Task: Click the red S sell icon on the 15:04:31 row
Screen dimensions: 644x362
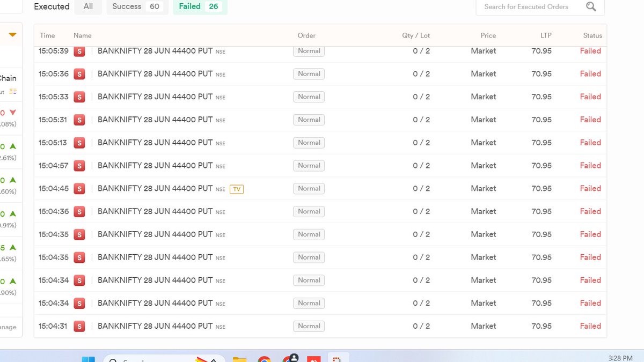Action: click(79, 326)
